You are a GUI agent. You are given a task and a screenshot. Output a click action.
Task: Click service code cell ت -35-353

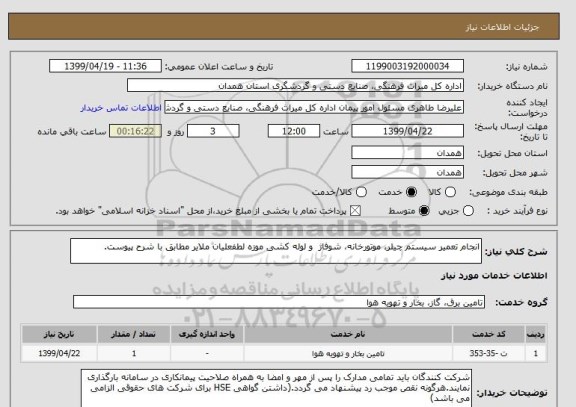pyautogui.click(x=489, y=353)
